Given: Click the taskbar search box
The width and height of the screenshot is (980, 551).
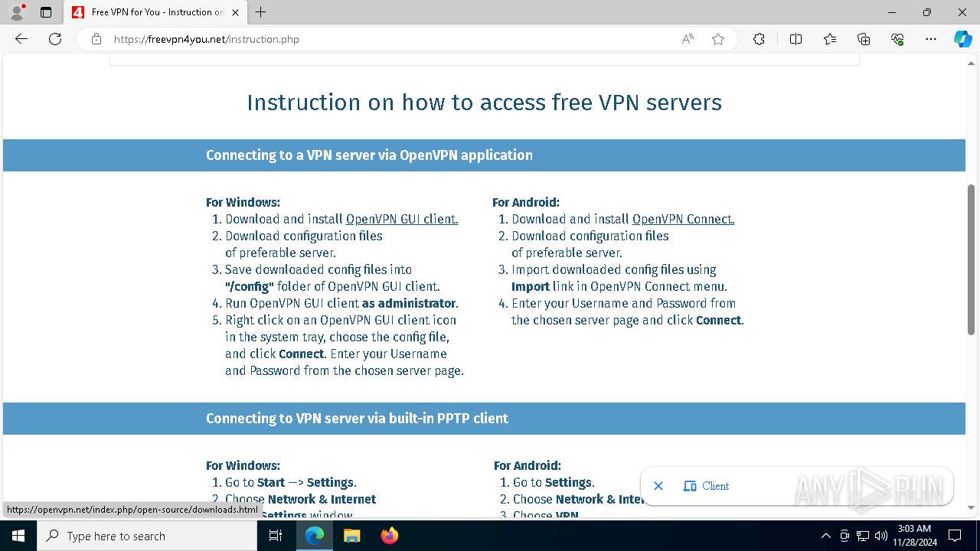Looking at the screenshot, I should (x=147, y=536).
